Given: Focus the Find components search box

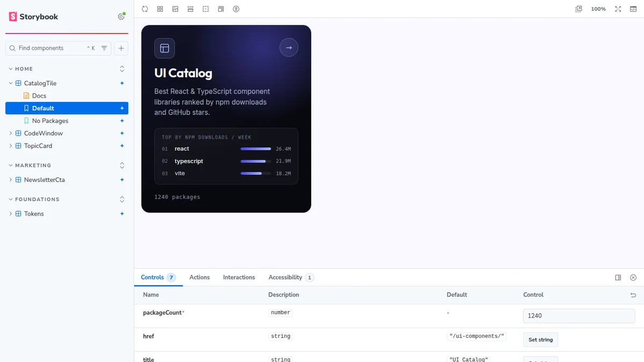Looking at the screenshot, I should pyautogui.click(x=58, y=48).
